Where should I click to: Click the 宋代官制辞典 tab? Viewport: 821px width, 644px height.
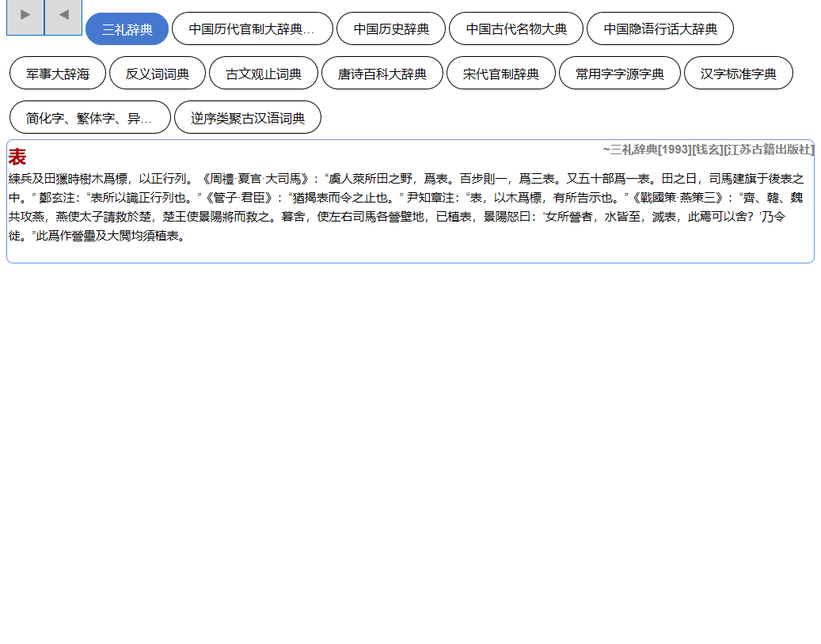click(x=501, y=74)
